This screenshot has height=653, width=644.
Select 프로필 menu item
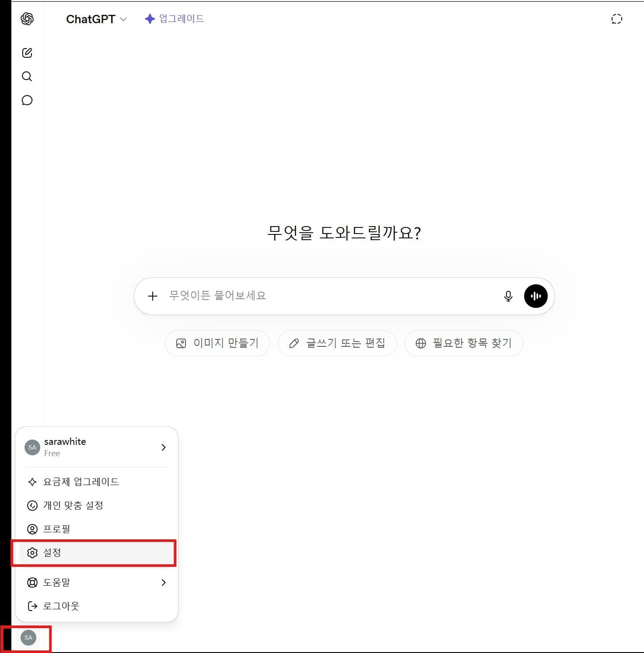[x=96, y=529]
